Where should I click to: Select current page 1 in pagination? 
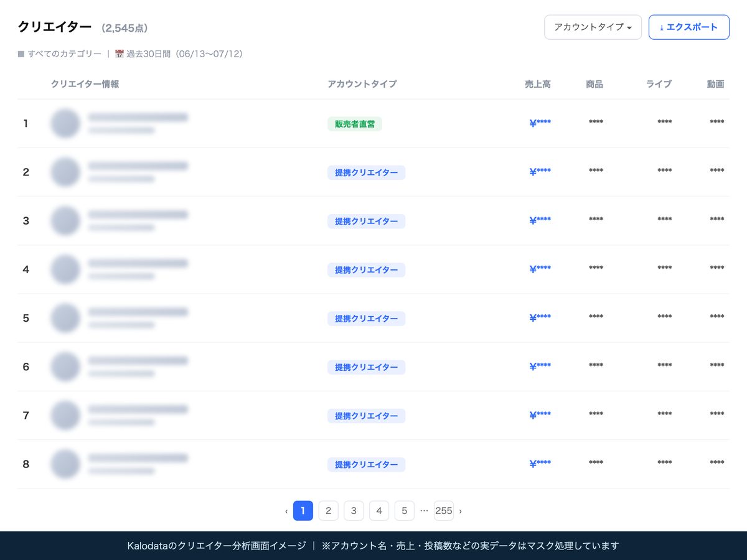point(303,511)
